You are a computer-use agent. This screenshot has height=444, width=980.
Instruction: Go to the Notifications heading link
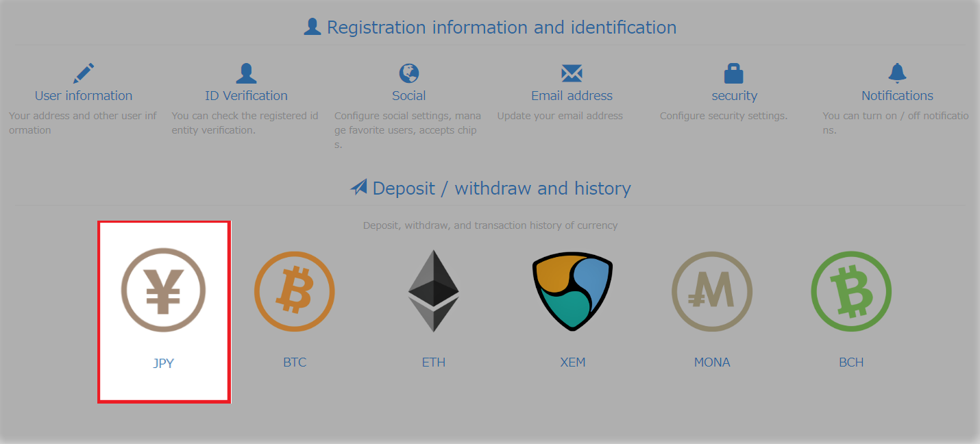897,96
